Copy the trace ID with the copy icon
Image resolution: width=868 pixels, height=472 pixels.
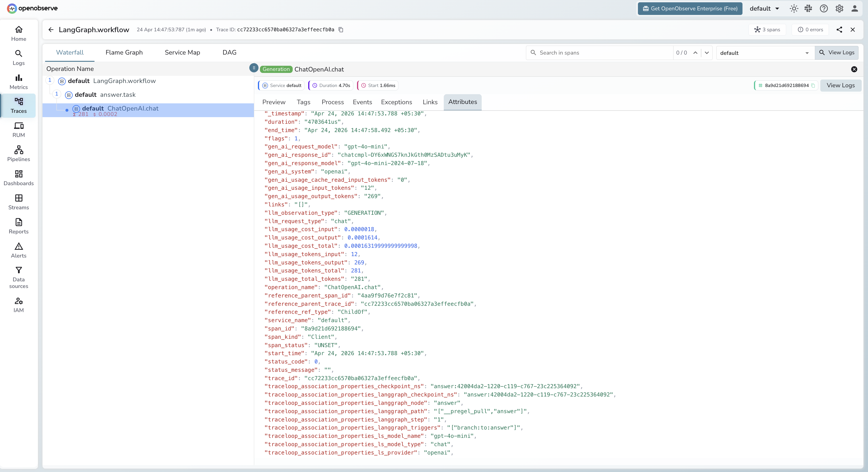tap(341, 30)
